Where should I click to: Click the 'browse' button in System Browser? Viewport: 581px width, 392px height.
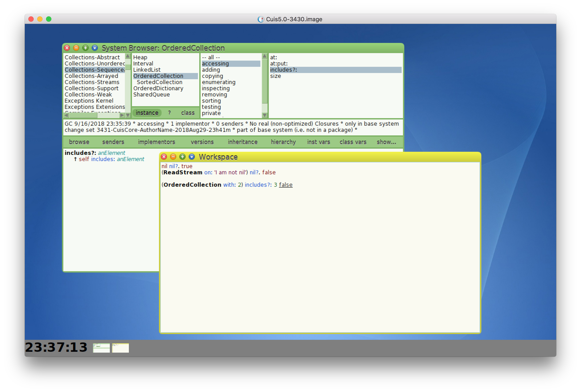coord(79,141)
